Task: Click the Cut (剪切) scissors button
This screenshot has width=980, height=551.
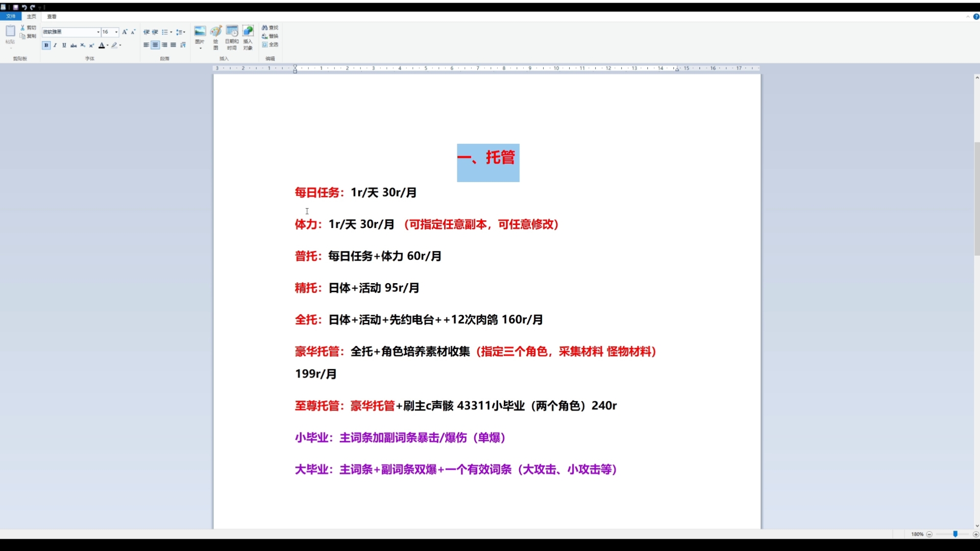Action: click(28, 28)
